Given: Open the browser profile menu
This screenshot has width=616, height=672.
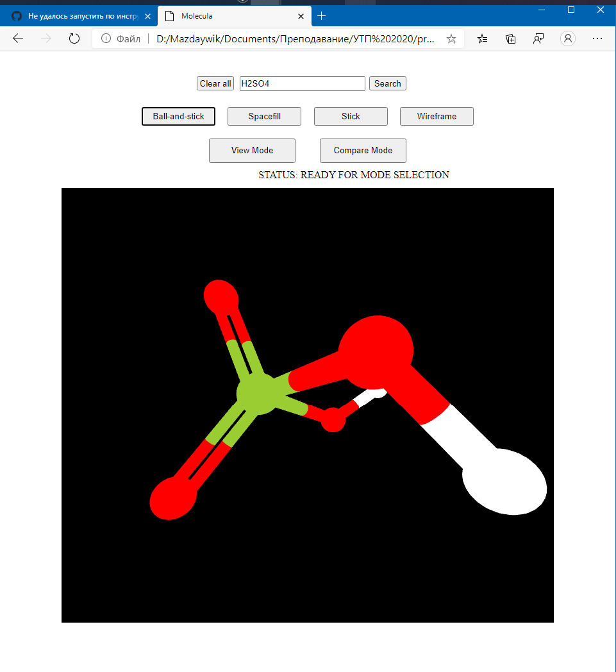Looking at the screenshot, I should [568, 38].
